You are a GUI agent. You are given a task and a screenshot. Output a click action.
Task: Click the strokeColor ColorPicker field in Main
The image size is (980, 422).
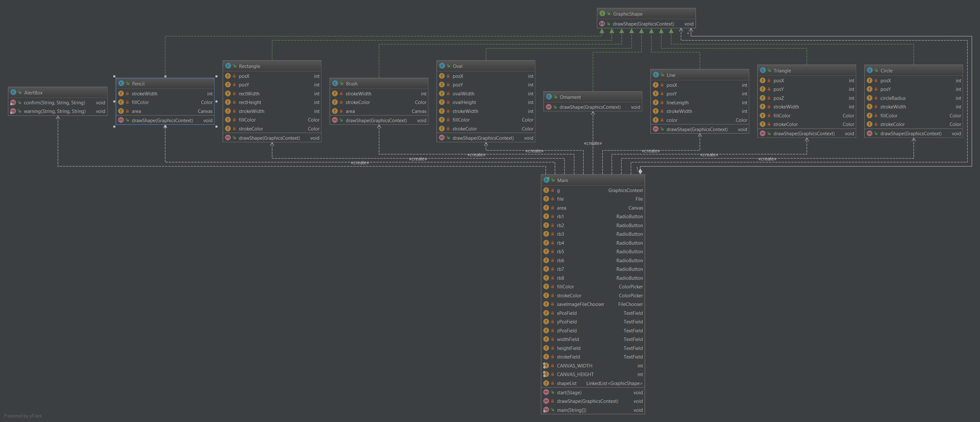tap(593, 295)
